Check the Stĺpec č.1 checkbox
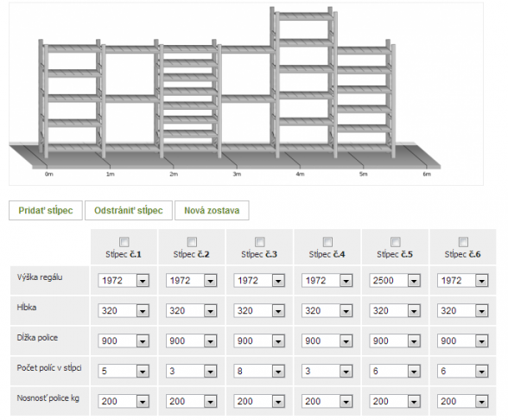The width and height of the screenshot is (508, 420). pyautogui.click(x=124, y=242)
